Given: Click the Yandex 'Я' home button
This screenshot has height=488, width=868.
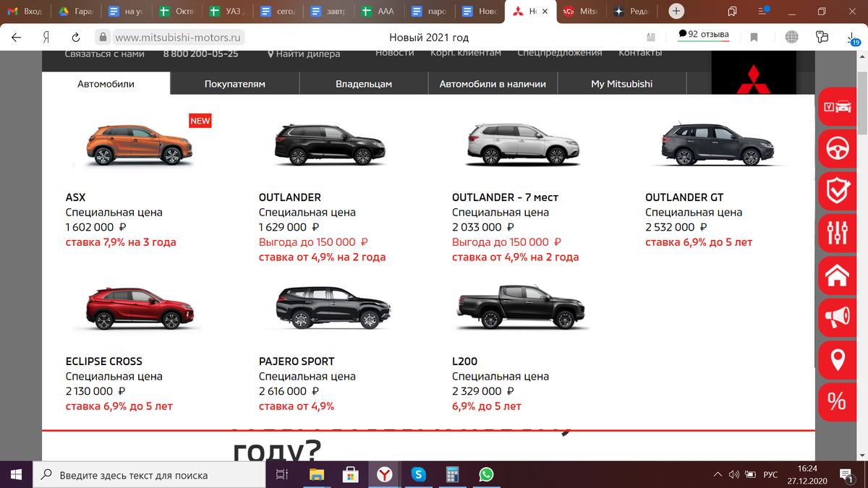Looking at the screenshot, I should coord(46,38).
